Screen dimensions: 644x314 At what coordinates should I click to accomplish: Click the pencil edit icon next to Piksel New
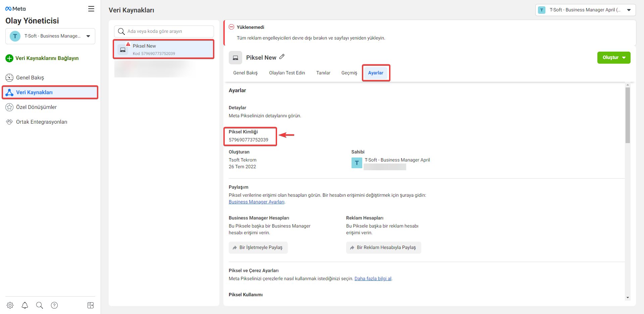282,57
